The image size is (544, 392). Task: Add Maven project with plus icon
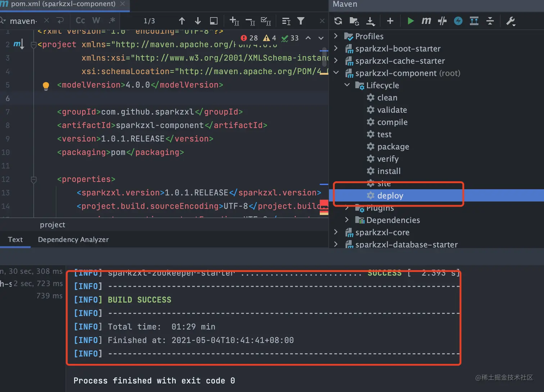(390, 21)
